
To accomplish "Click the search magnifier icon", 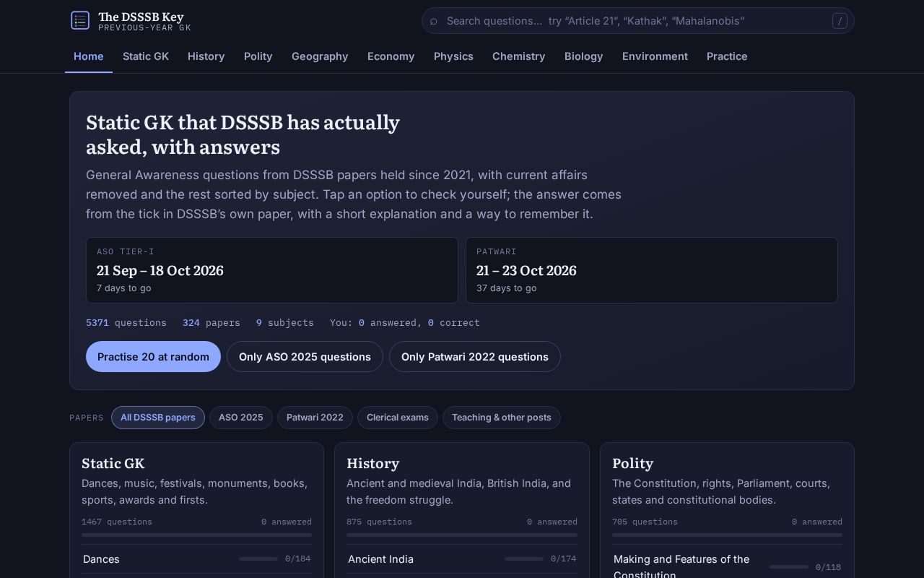I will (x=433, y=22).
